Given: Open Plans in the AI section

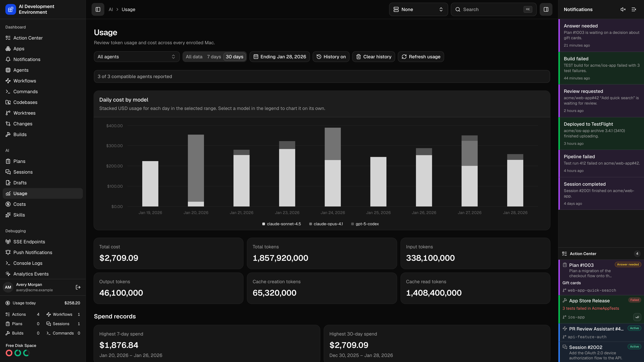Looking at the screenshot, I should click(x=42, y=161).
